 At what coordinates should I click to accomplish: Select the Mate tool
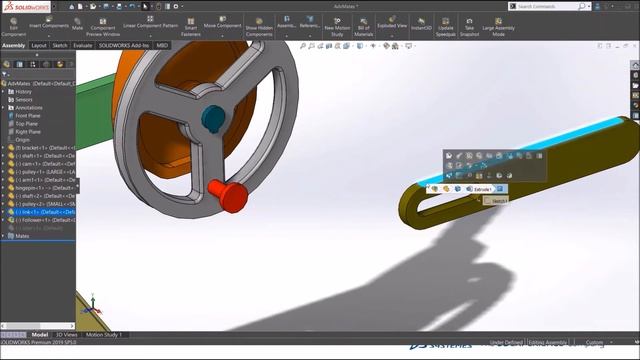pyautogui.click(x=77, y=24)
